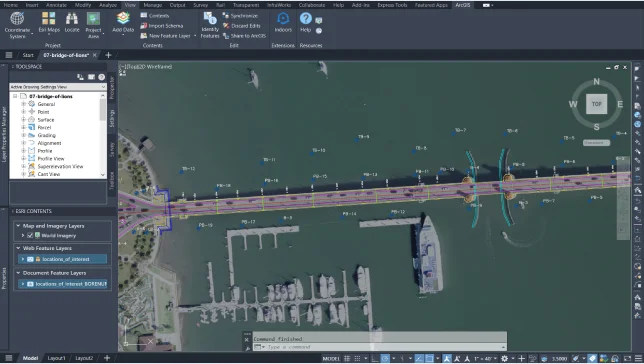Viewport: 644px width, 364px height.
Task: Open the Analyze ribbon tab
Action: (x=108, y=5)
